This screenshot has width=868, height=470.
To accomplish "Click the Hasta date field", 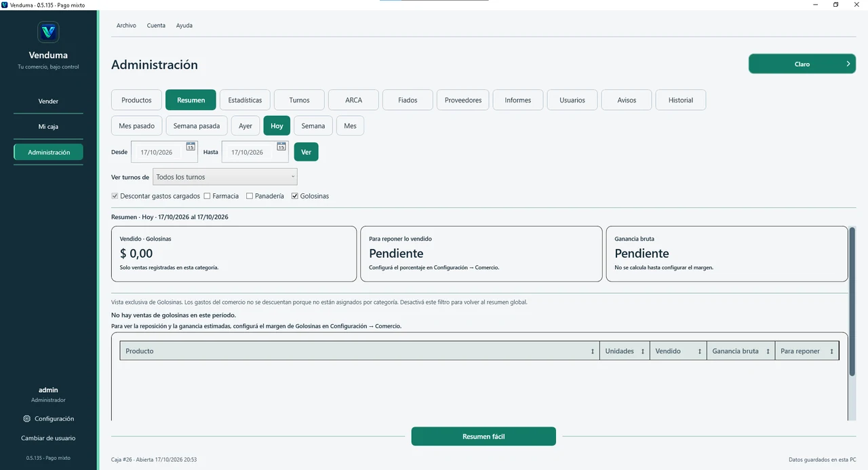I will [255, 152].
